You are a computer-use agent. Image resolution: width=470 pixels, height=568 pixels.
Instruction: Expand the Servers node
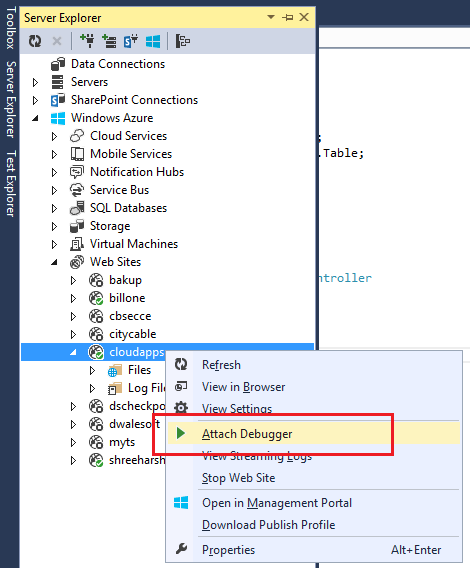point(35,82)
